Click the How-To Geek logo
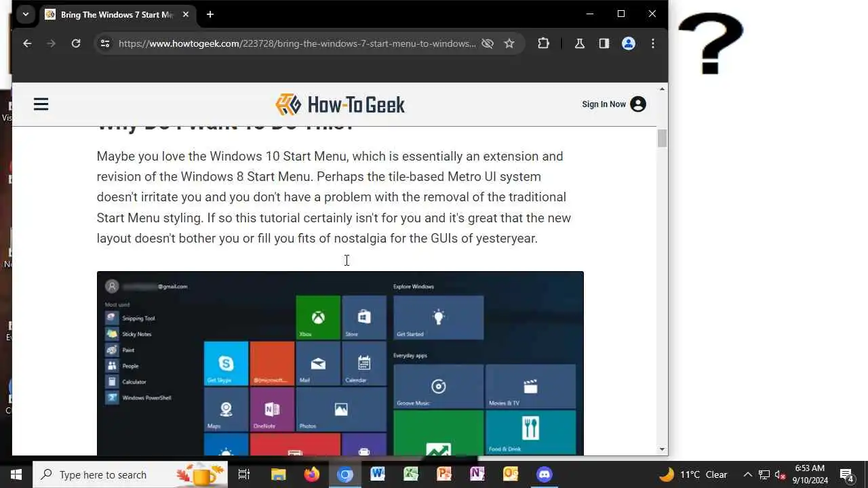 point(340,104)
